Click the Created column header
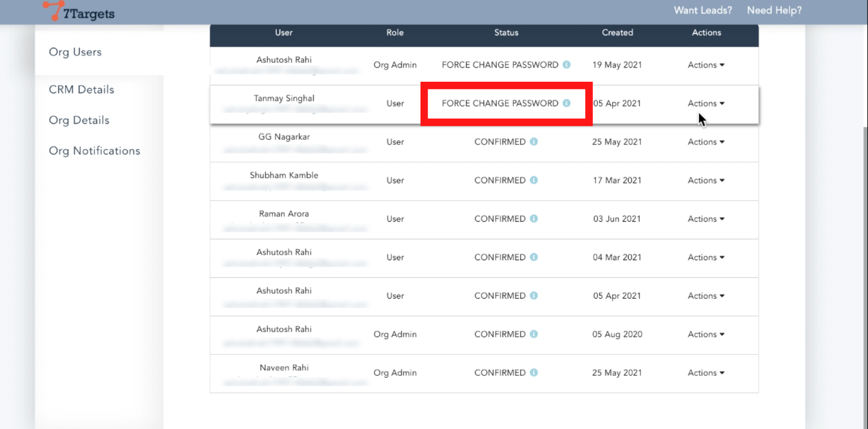The width and height of the screenshot is (868, 429). tap(617, 33)
